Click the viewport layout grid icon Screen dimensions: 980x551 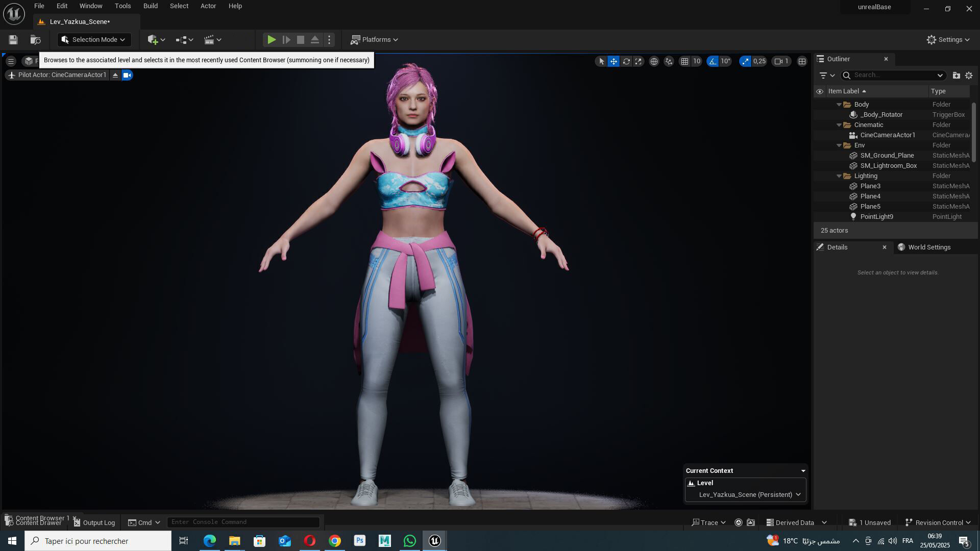pos(802,61)
